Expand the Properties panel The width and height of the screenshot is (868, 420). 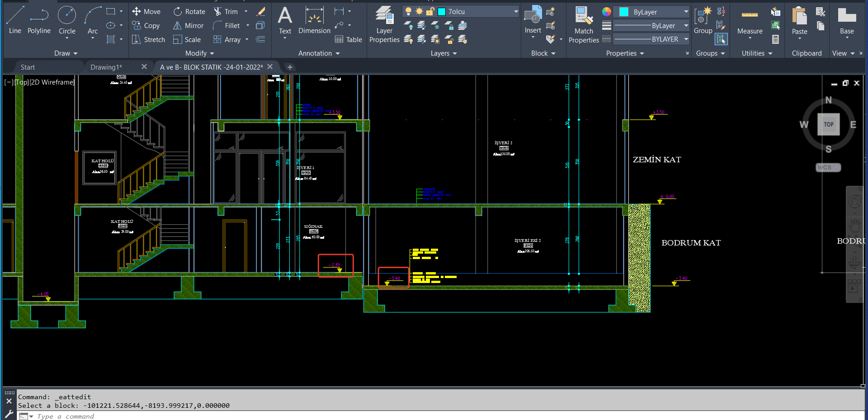tap(625, 53)
